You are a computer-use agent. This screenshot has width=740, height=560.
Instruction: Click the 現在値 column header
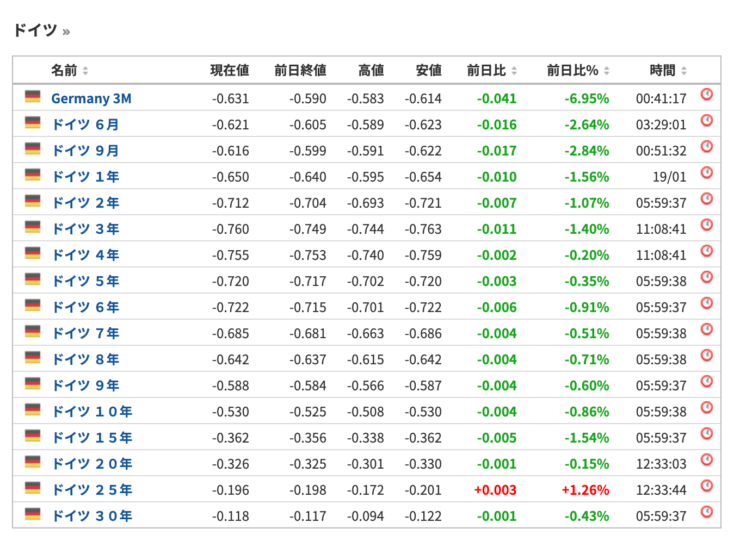pos(230,71)
